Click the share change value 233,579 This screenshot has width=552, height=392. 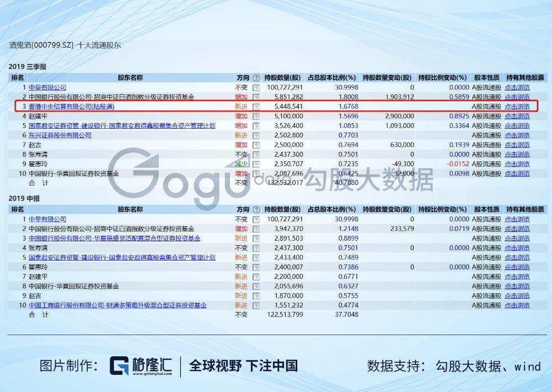click(402, 229)
